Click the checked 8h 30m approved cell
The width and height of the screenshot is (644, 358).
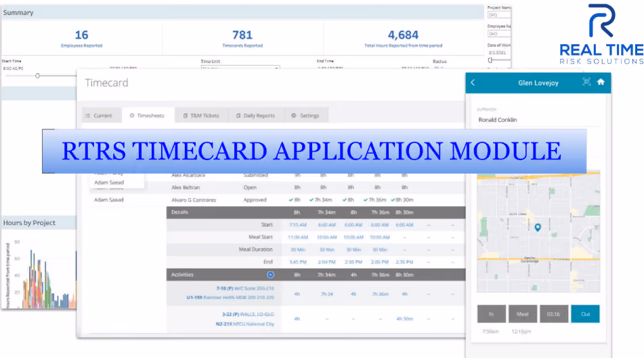click(x=402, y=200)
